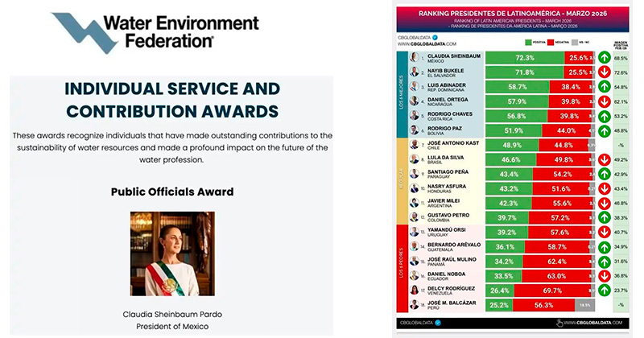The width and height of the screenshot is (644, 338).
Task: Click the red down arrow for Daniel Ortega
Action: coord(603,101)
